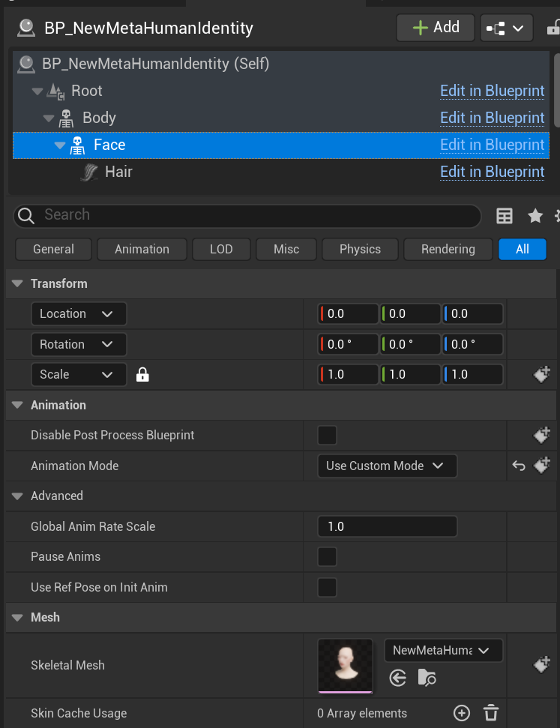
Task: Switch to the Physics filter tab
Action: 360,250
